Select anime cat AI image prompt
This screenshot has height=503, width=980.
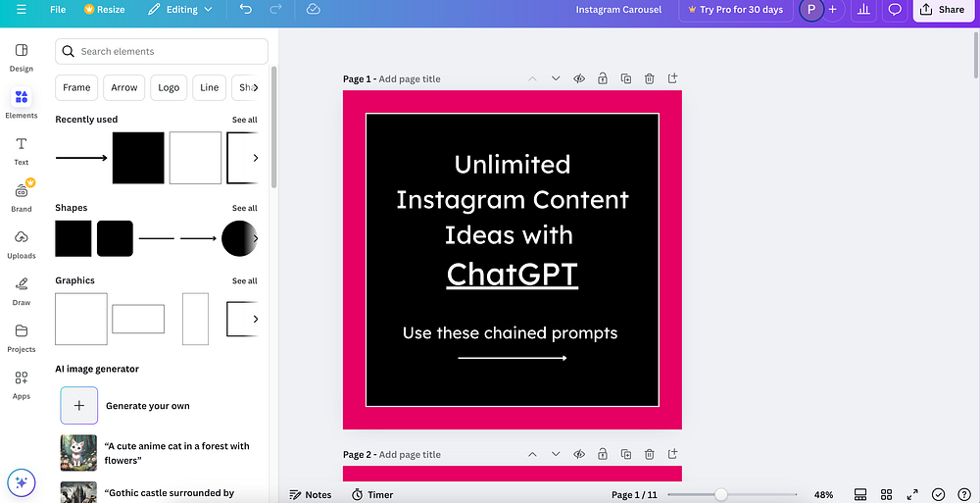click(x=155, y=453)
